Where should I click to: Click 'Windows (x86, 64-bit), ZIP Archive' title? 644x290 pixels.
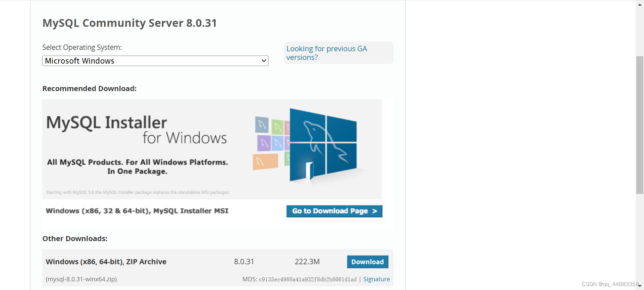(x=106, y=262)
